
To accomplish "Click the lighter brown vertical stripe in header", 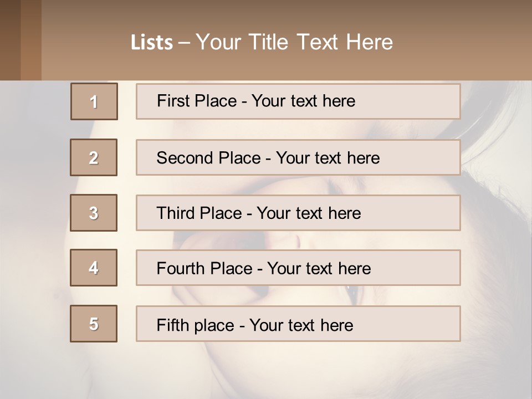I will click(x=30, y=40).
